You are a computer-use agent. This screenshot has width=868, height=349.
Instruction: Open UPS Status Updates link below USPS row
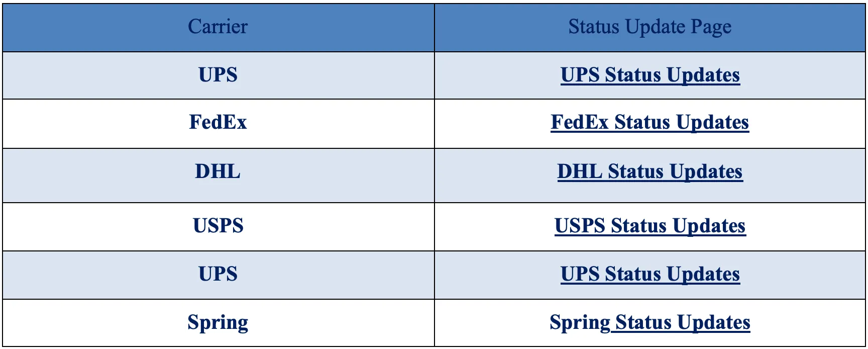pos(650,274)
